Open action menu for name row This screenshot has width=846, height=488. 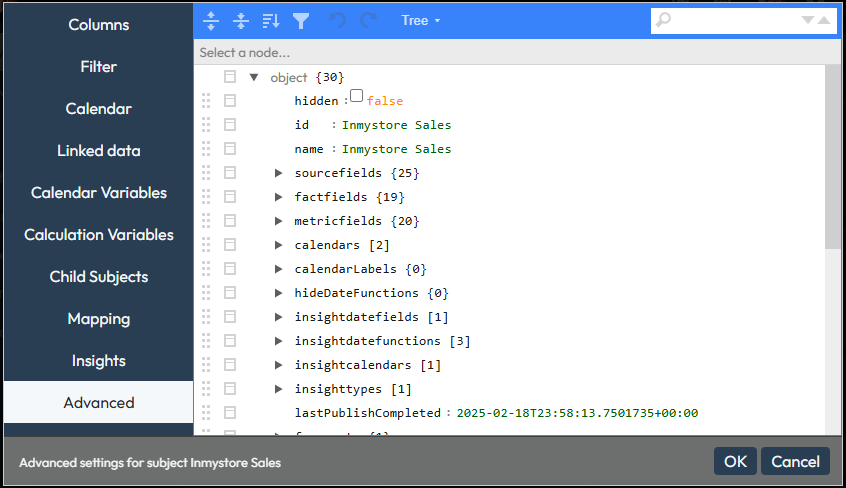230,148
